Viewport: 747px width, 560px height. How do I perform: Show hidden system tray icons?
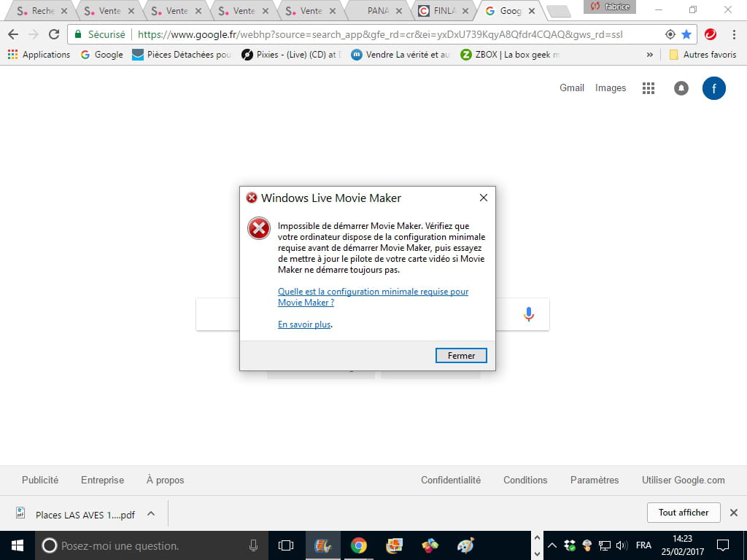tap(551, 545)
